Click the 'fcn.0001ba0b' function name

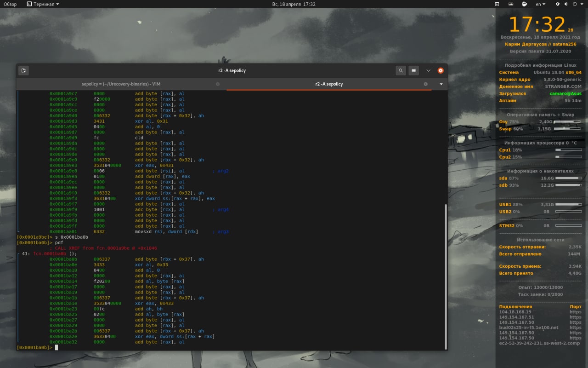click(49, 253)
